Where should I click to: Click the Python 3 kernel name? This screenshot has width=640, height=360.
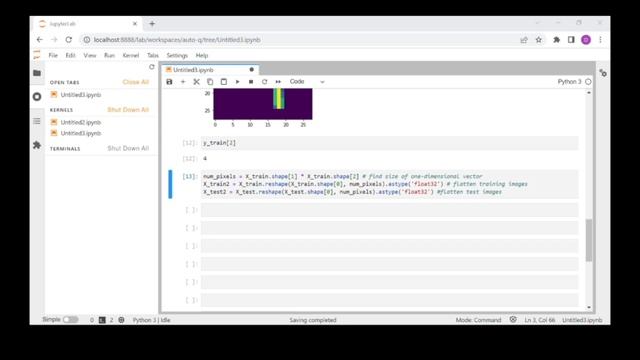coord(569,82)
